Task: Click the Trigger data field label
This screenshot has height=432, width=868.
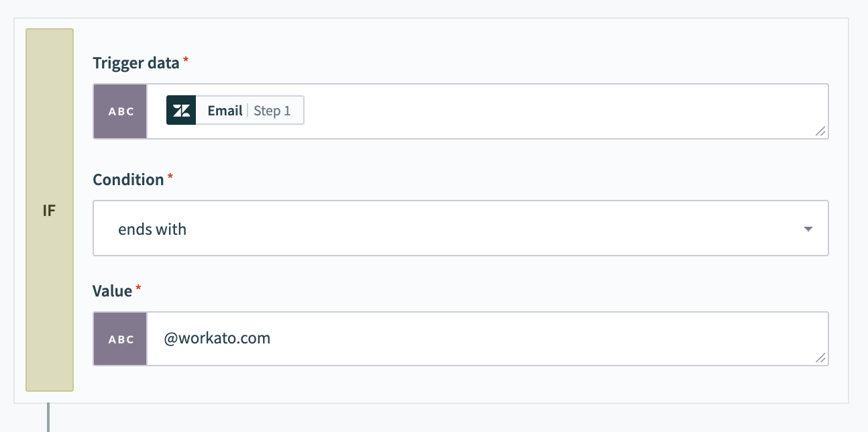Action: click(x=136, y=63)
